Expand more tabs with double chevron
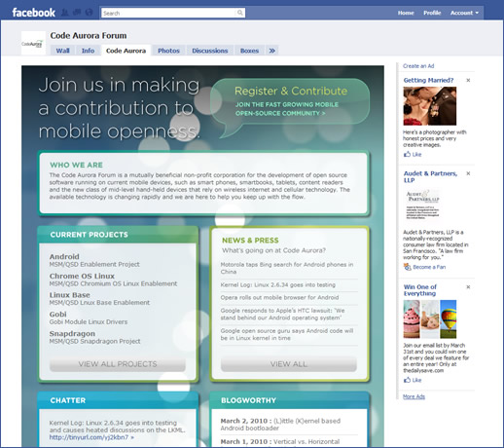 272,51
